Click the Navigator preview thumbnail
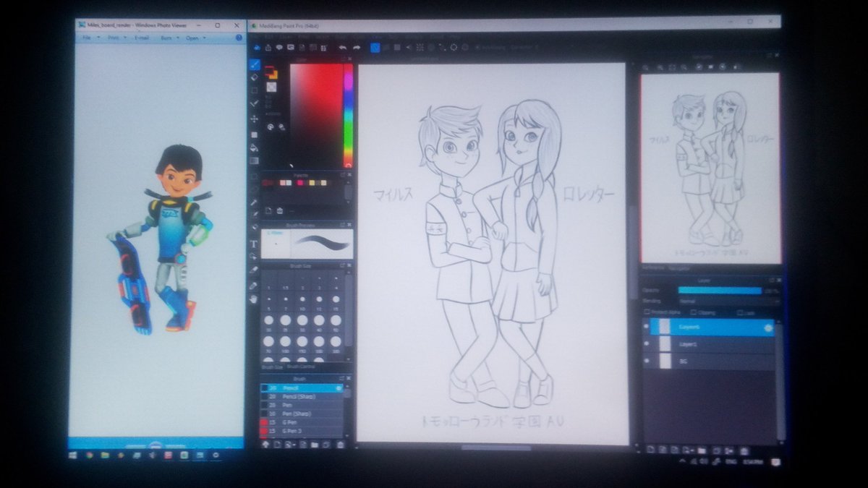 point(710,168)
